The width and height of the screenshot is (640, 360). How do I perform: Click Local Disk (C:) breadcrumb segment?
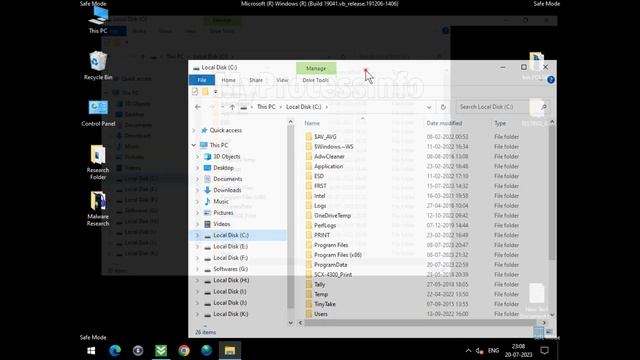303,107
